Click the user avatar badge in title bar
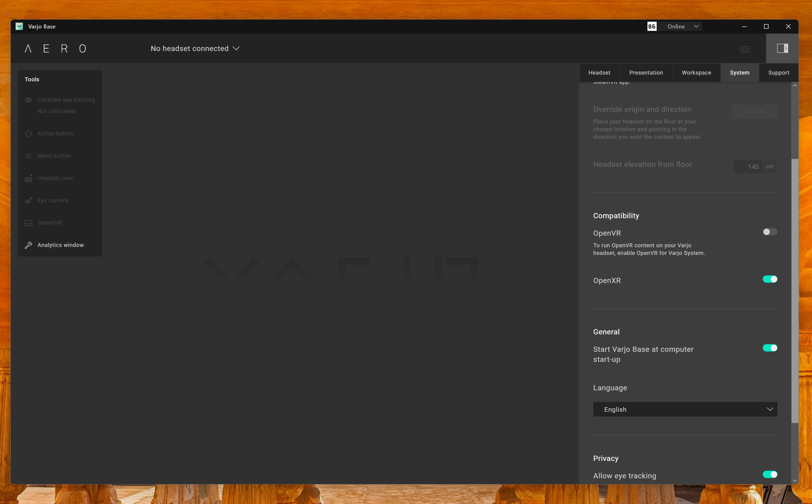The width and height of the screenshot is (812, 504). (x=652, y=26)
